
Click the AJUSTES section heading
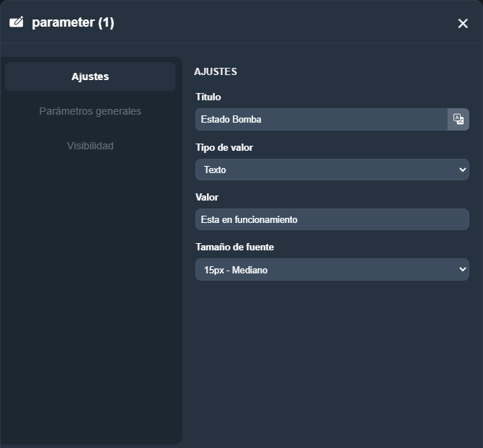(x=216, y=71)
